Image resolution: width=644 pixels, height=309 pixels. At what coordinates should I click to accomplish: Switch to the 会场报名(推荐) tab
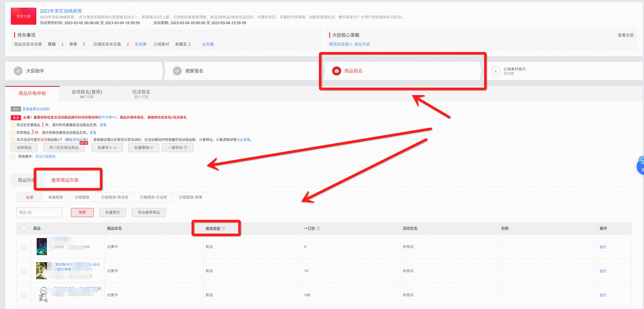(87, 94)
